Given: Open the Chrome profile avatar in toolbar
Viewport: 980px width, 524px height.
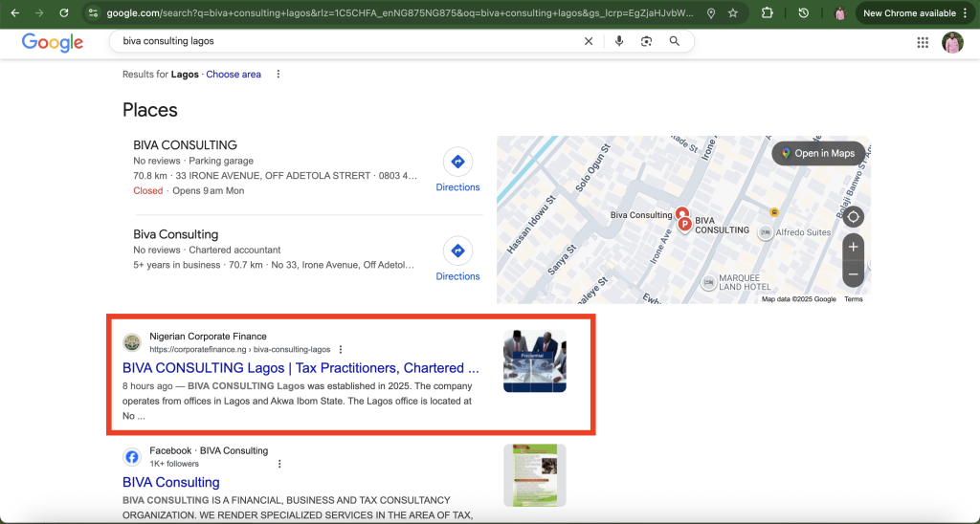Looking at the screenshot, I should 840,13.
